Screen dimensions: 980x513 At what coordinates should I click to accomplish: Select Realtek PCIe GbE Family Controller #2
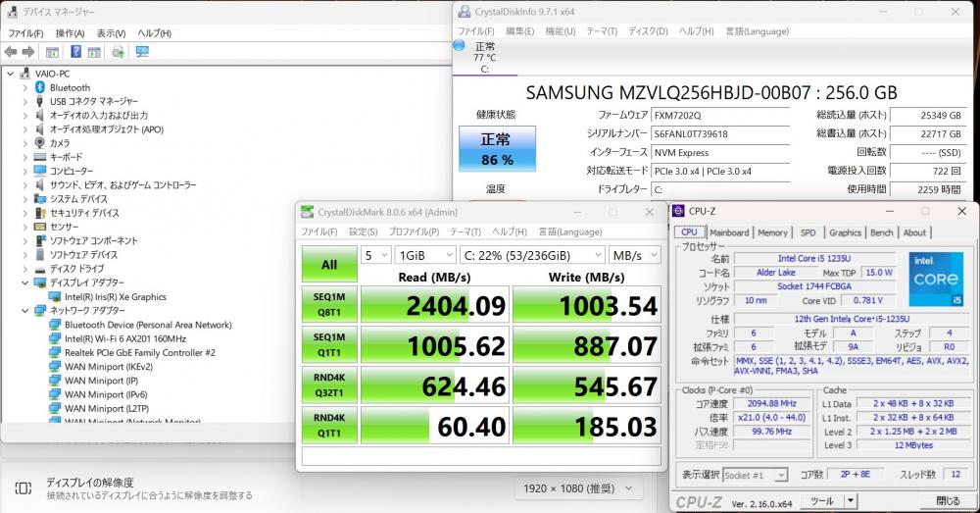pos(140,353)
